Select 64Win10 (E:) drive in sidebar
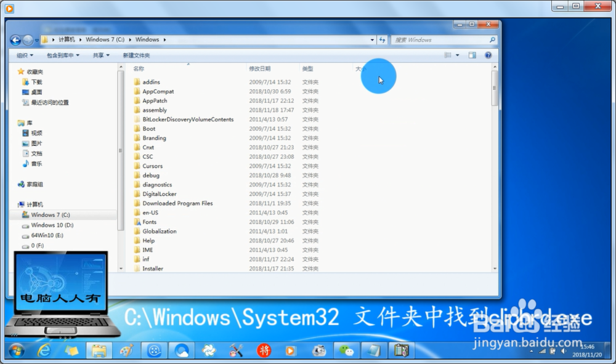 click(47, 235)
